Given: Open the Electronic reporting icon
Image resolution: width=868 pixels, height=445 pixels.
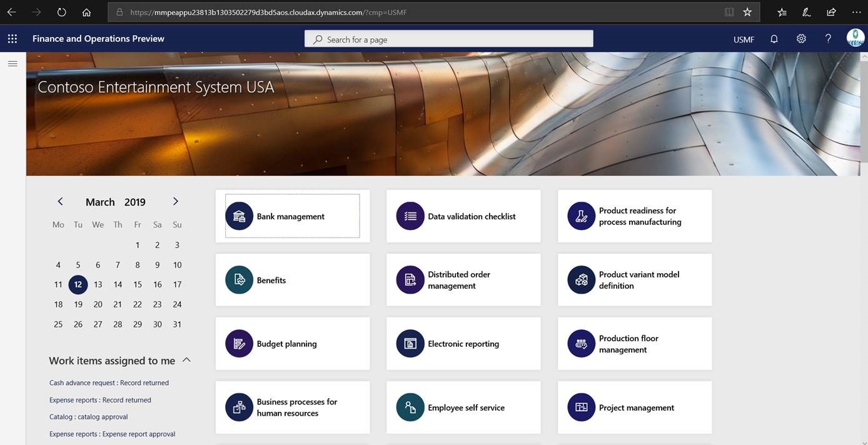Looking at the screenshot, I should [x=410, y=344].
